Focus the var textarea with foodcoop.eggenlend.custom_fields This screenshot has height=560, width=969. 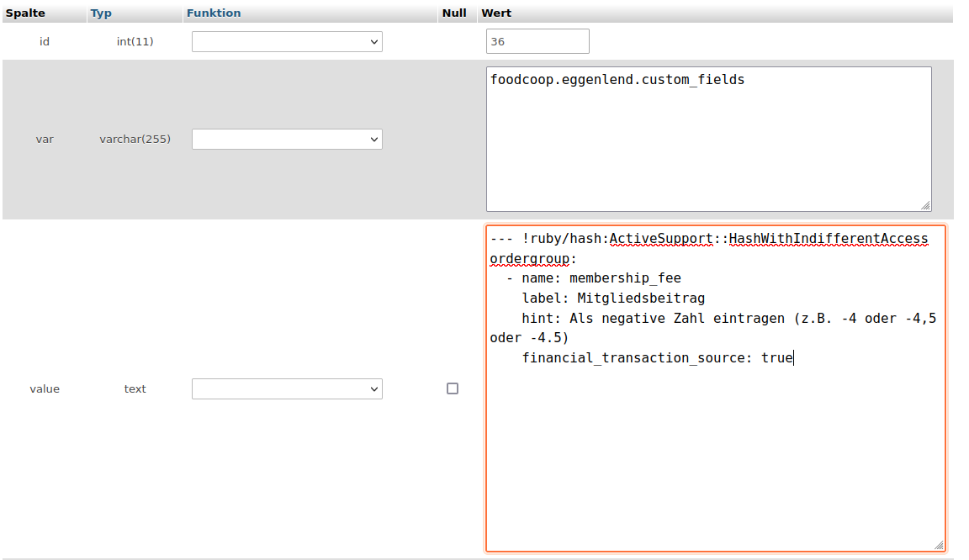pos(708,140)
